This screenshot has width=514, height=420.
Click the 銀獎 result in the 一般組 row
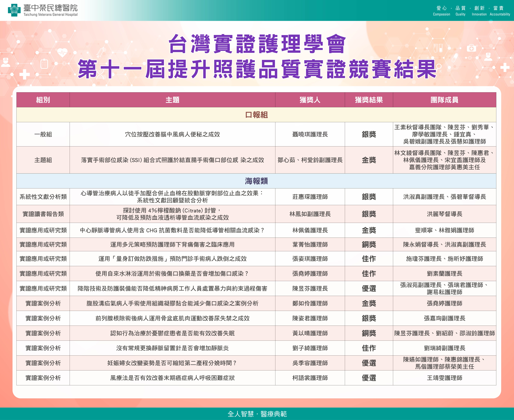pyautogui.click(x=369, y=134)
